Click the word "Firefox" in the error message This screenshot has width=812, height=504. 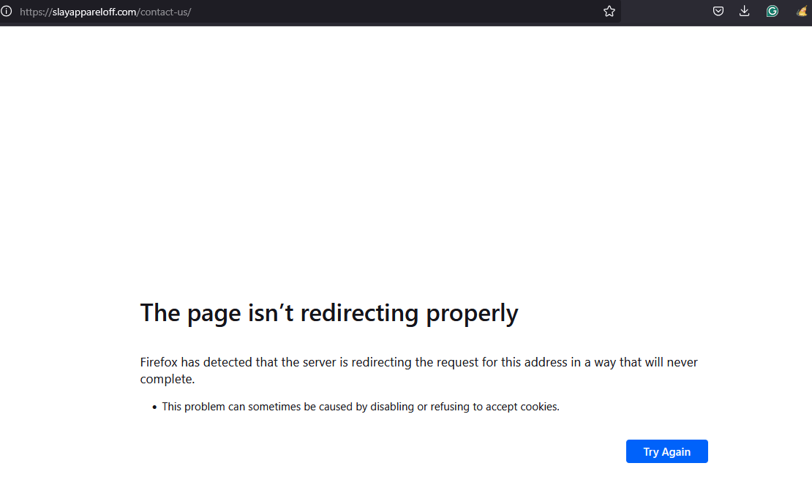(159, 363)
